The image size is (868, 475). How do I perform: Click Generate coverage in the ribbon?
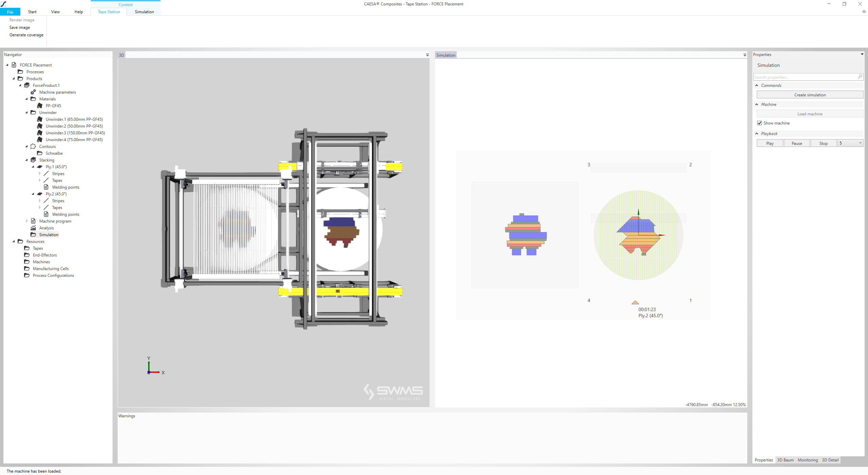(26, 35)
